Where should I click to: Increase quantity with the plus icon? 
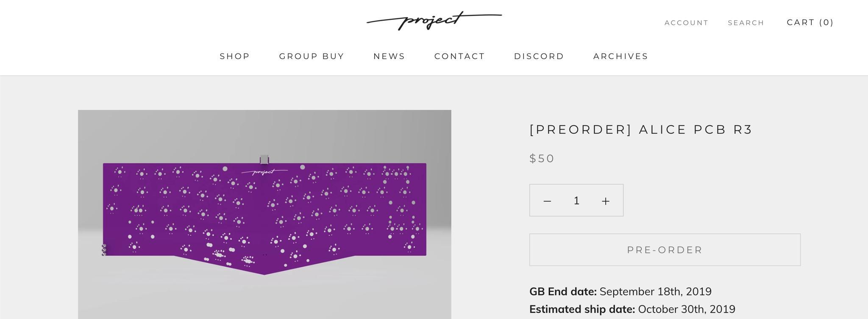pyautogui.click(x=606, y=201)
